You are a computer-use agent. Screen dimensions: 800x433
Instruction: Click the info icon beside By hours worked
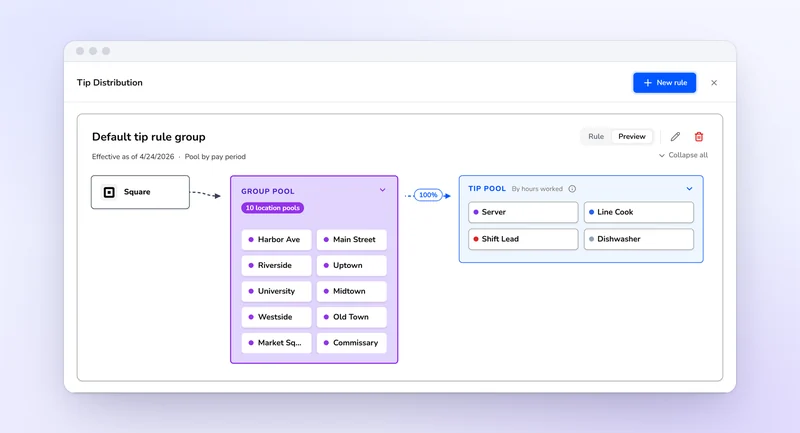click(x=572, y=189)
